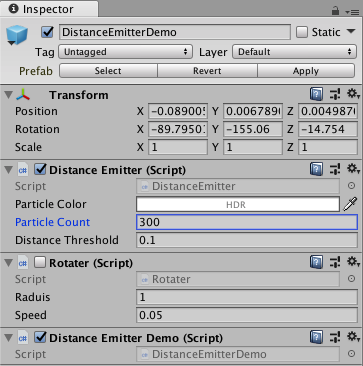Viewport: 363px width, 366px height.
Task: Disable the Distance Emitter Demo script checkbox
Action: 40,337
